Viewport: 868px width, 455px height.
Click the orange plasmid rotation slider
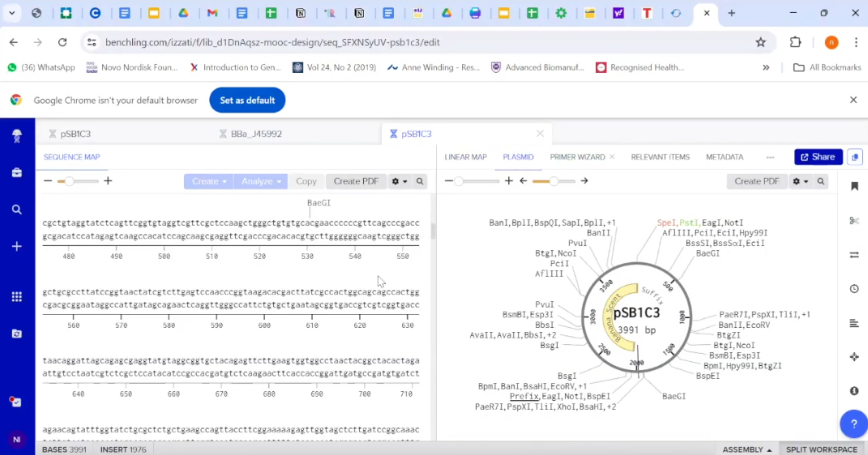click(x=553, y=181)
